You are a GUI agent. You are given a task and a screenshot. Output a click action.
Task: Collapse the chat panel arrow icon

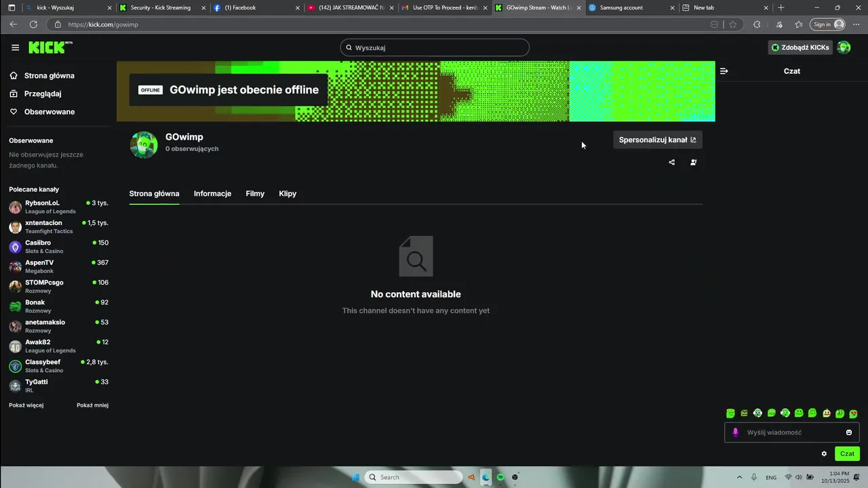[724, 71]
